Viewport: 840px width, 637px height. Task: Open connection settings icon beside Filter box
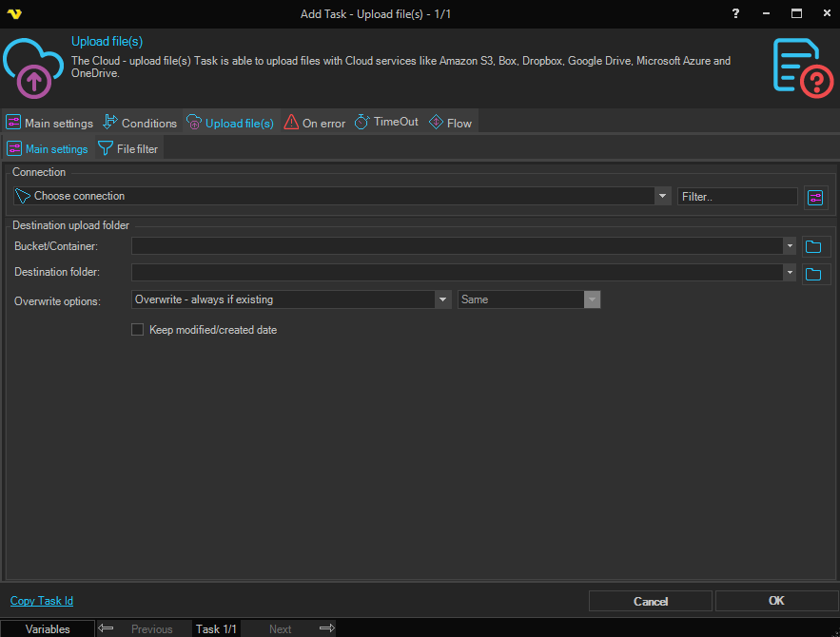click(815, 197)
